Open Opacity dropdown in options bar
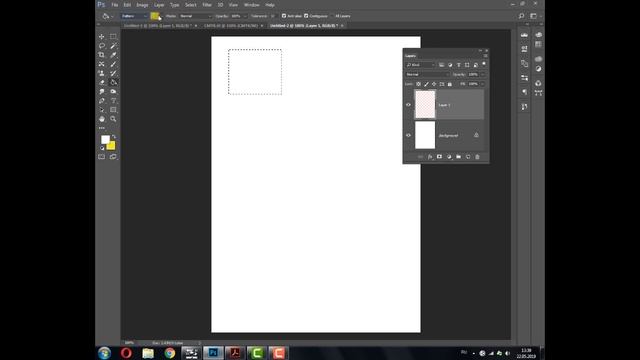The image size is (640, 360). 245,16
